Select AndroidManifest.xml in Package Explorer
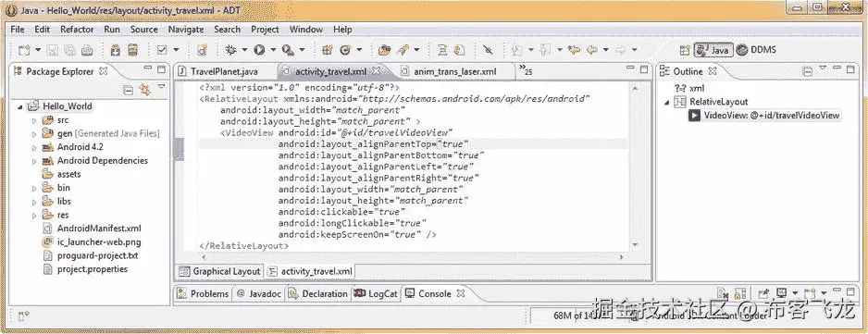Image resolution: width=868 pixels, height=334 pixels. [93, 229]
